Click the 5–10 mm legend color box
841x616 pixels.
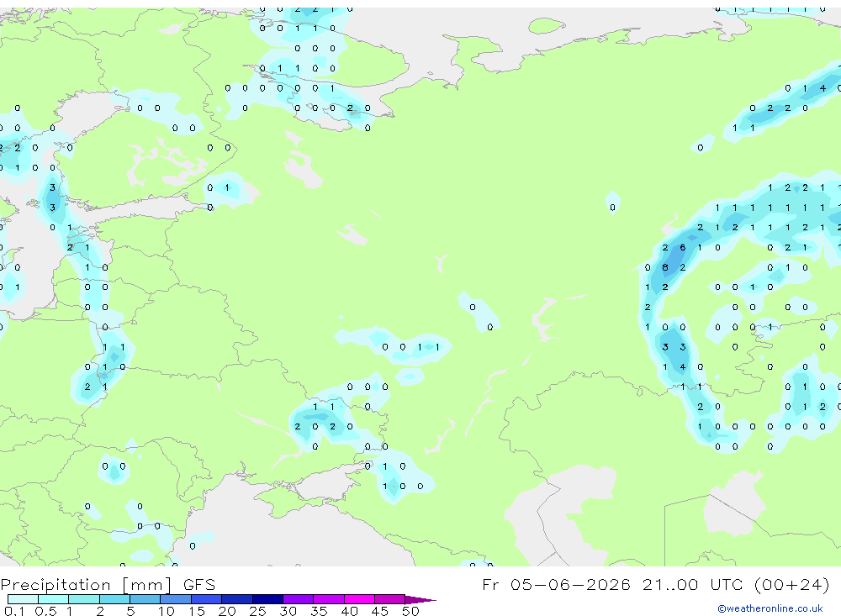(145, 599)
